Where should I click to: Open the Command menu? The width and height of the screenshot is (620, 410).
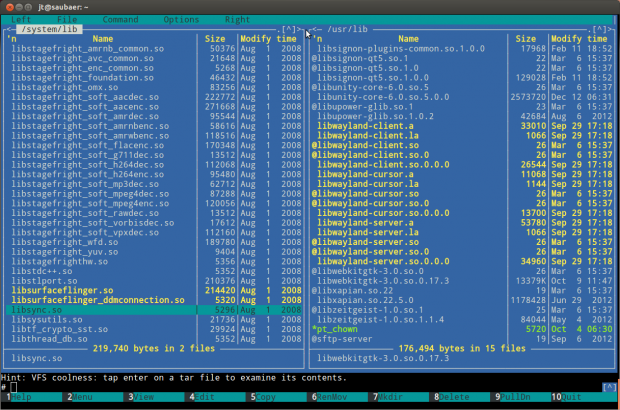(120, 19)
